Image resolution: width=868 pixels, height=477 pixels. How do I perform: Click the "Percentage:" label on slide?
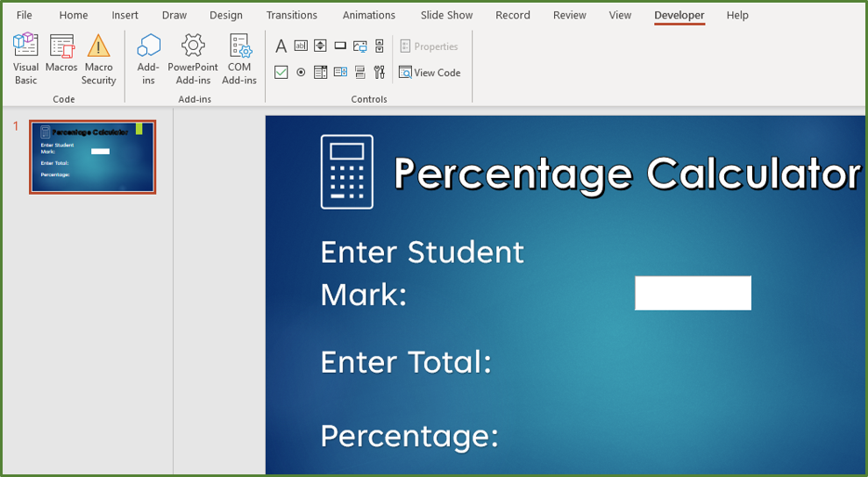[409, 437]
